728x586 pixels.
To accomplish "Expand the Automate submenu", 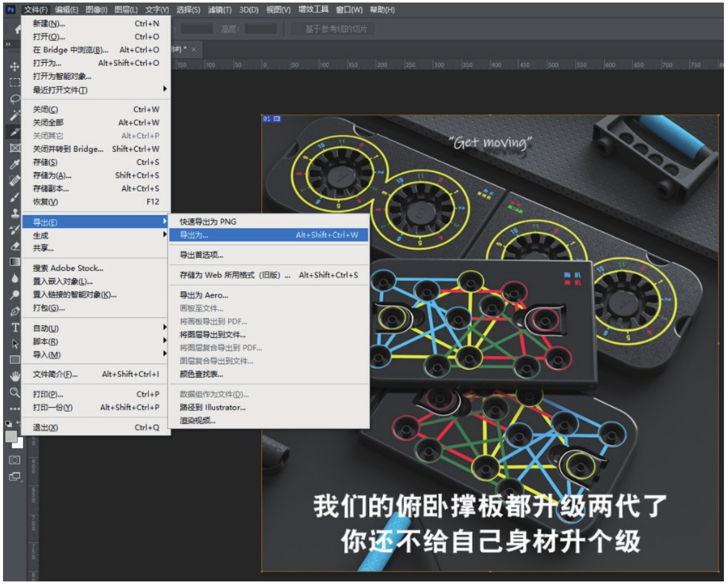I will tap(165, 327).
